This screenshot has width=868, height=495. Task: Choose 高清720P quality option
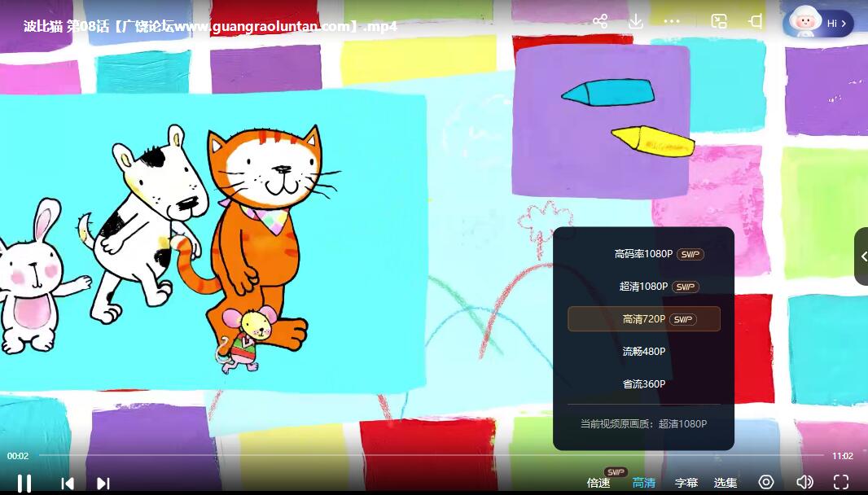pos(644,319)
